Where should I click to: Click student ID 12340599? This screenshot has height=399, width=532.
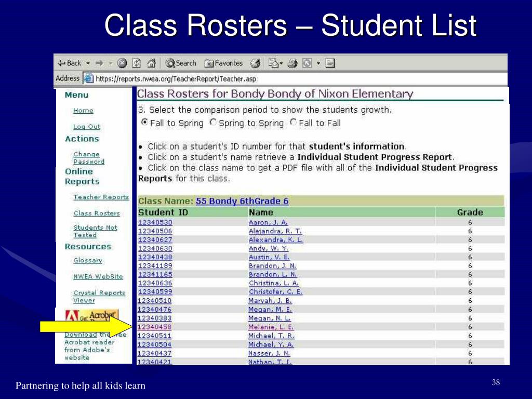[155, 292]
